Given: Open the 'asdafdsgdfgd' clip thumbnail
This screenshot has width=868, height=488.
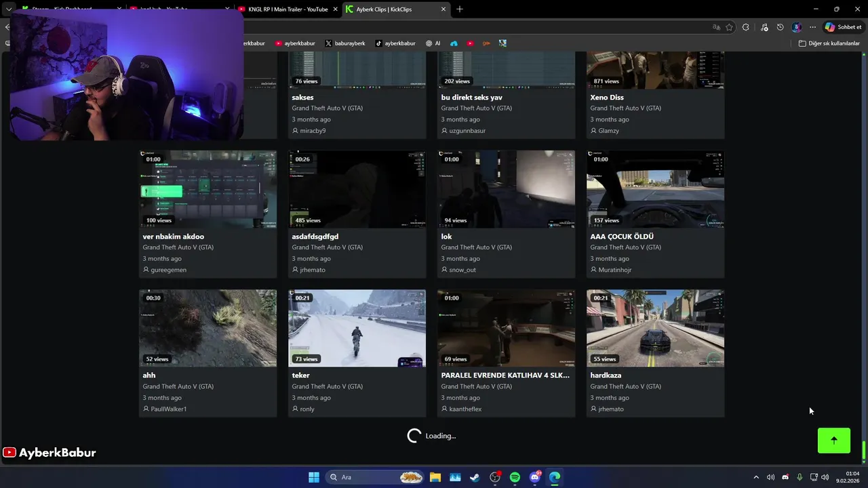Looking at the screenshot, I should [357, 189].
